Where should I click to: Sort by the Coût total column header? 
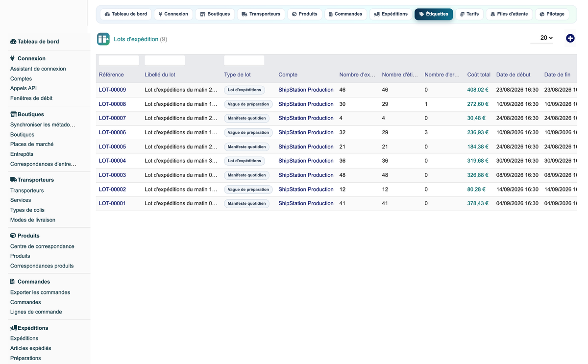click(x=479, y=75)
